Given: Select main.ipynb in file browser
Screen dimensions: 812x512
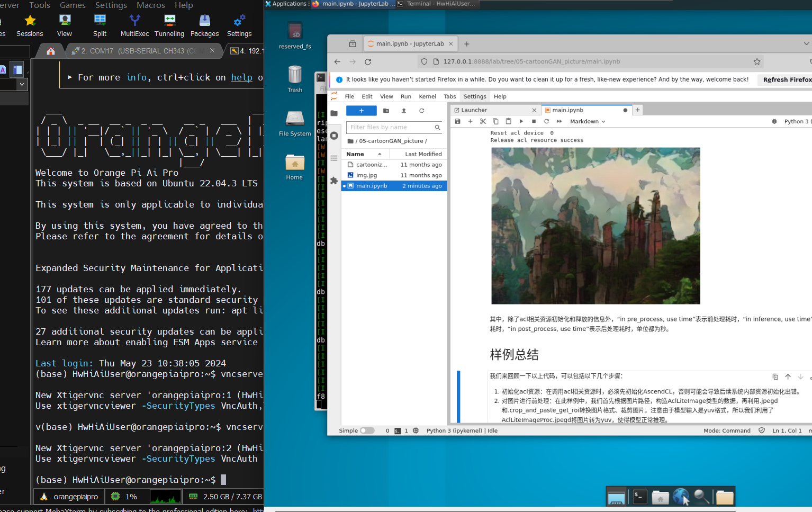Looking at the screenshot, I should pos(394,186).
